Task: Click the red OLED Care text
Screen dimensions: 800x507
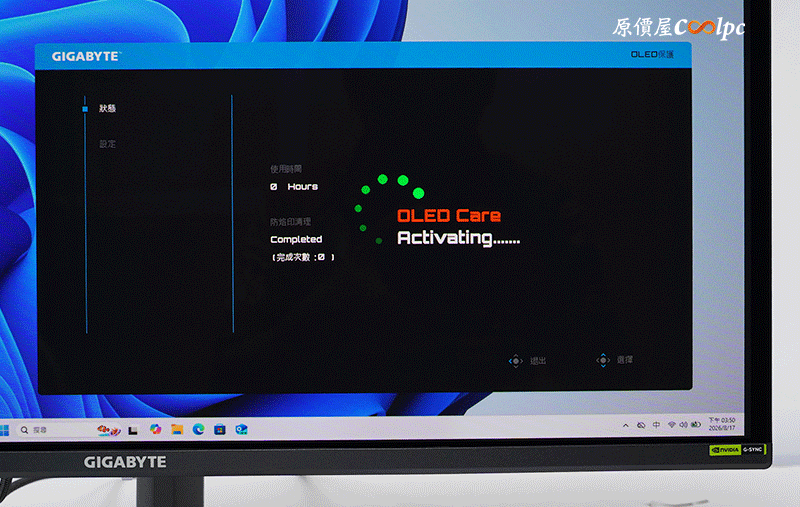Action: tap(449, 216)
